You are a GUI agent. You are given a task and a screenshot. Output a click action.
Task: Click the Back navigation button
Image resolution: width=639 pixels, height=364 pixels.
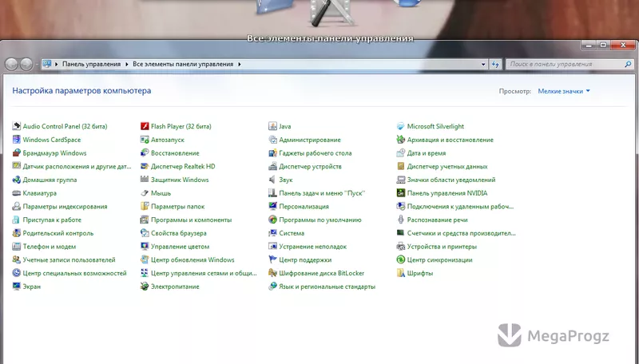[x=11, y=64]
